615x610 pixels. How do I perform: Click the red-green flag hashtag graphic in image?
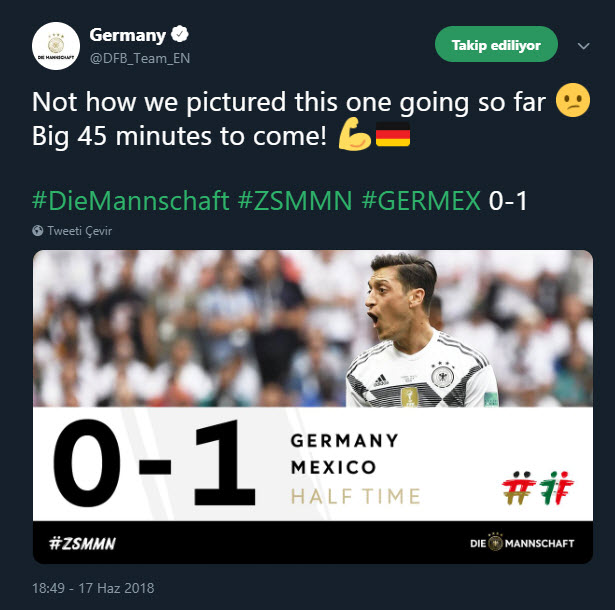pyautogui.click(x=536, y=487)
